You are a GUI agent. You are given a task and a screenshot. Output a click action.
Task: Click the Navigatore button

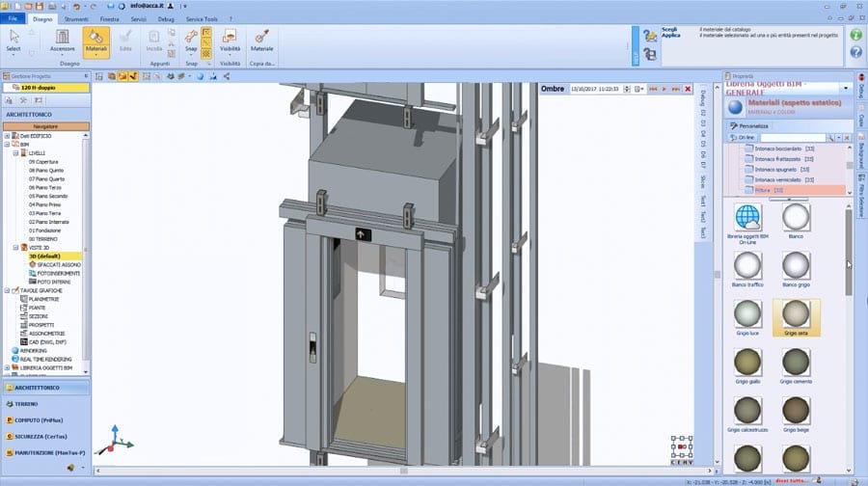[46, 126]
